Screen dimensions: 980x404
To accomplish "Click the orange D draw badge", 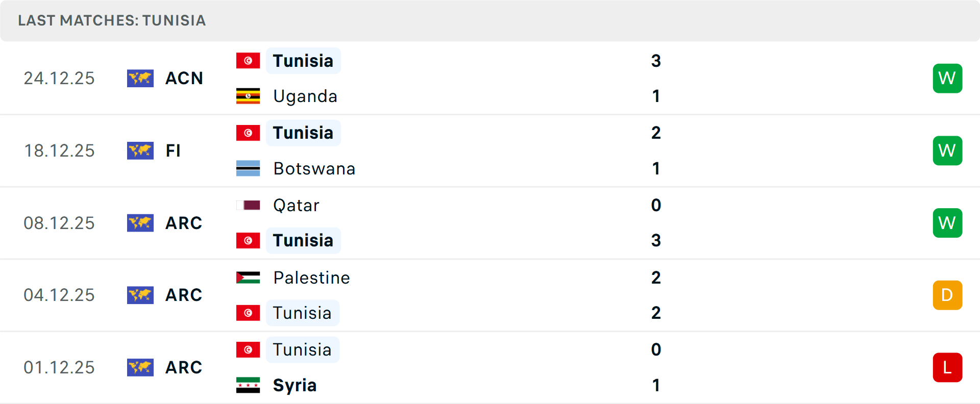I will click(x=947, y=295).
